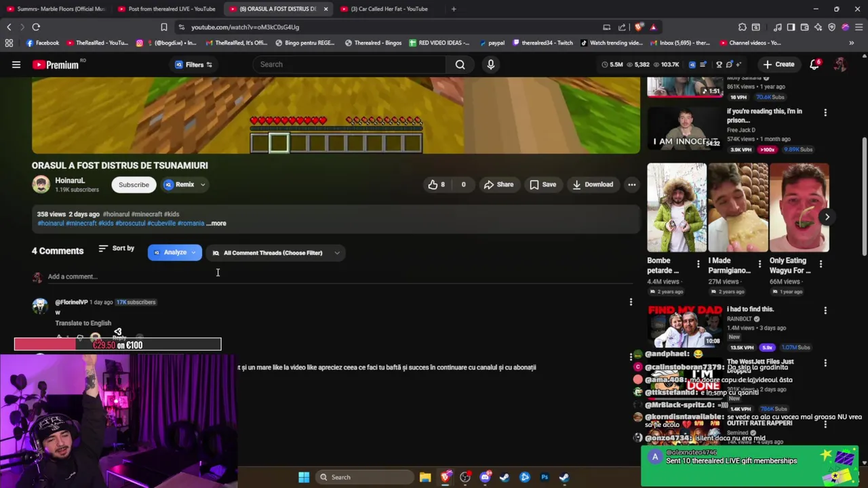Open the paypal bookmark
The width and height of the screenshot is (868, 488).
(x=492, y=43)
